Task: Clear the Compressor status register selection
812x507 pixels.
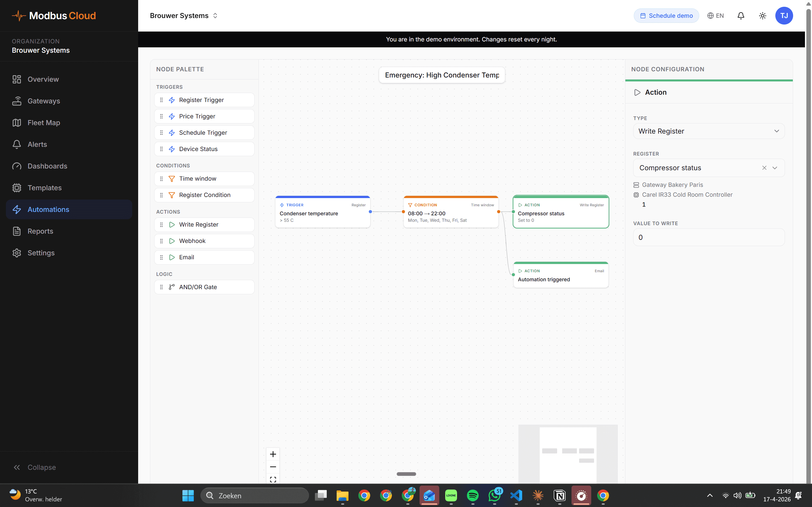Action: (764, 168)
